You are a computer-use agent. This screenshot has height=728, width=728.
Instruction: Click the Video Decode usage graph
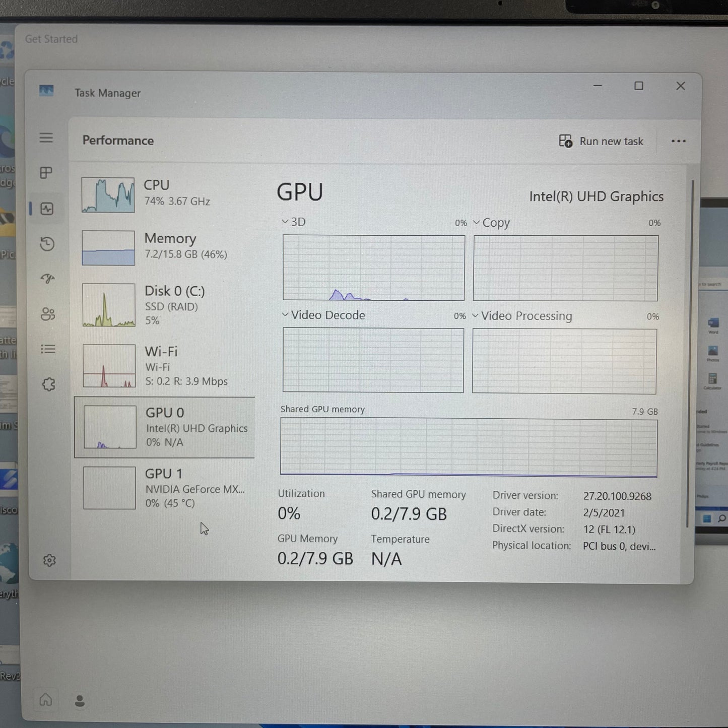pos(373,360)
